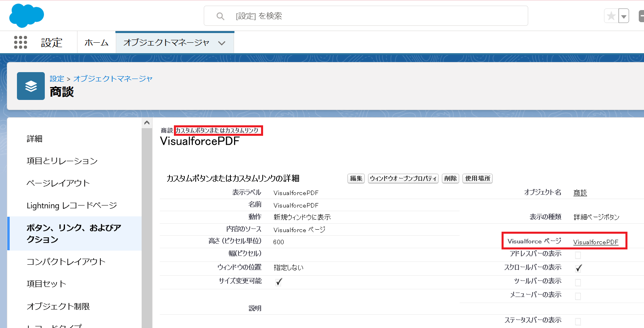Open the VisualforcePDF Visualforce page link

coord(596,242)
